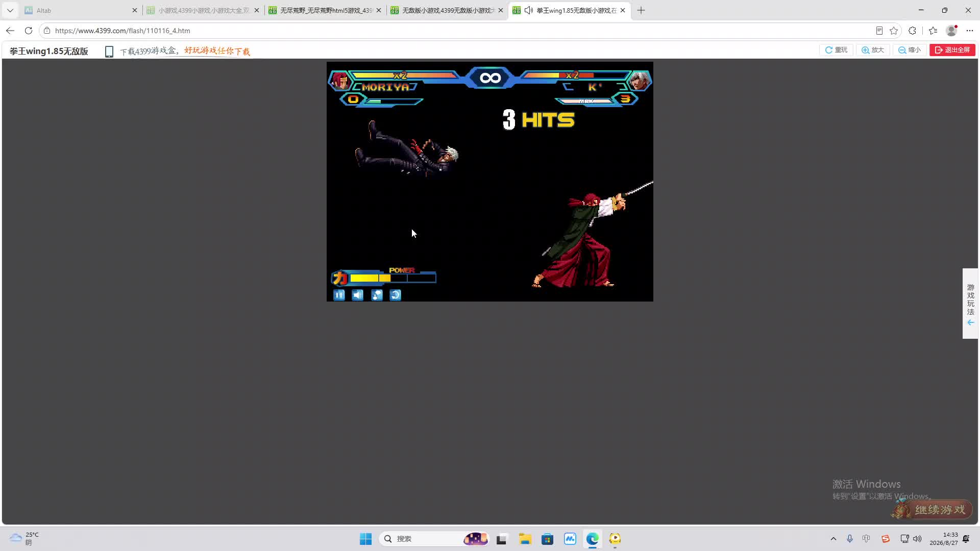The height and width of the screenshot is (551, 980).
Task: Click the in-game restart arrow icon
Action: [396, 295]
